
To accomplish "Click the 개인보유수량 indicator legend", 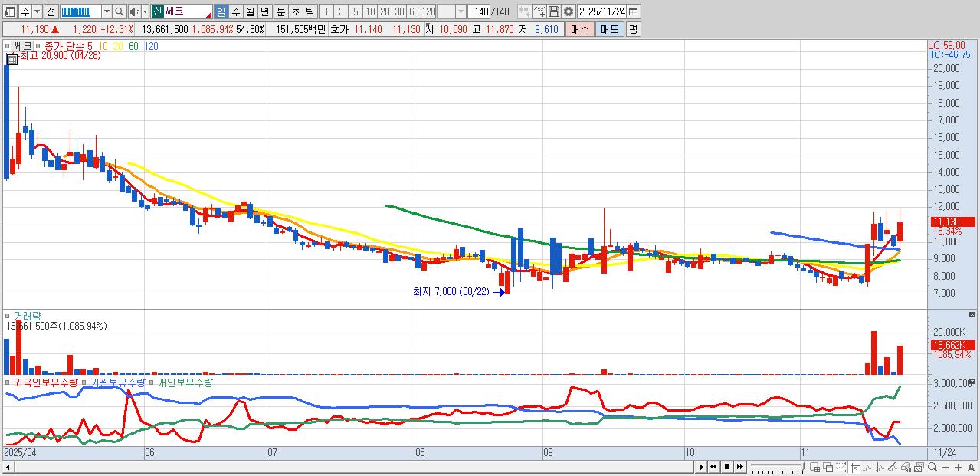I will pos(184,382).
